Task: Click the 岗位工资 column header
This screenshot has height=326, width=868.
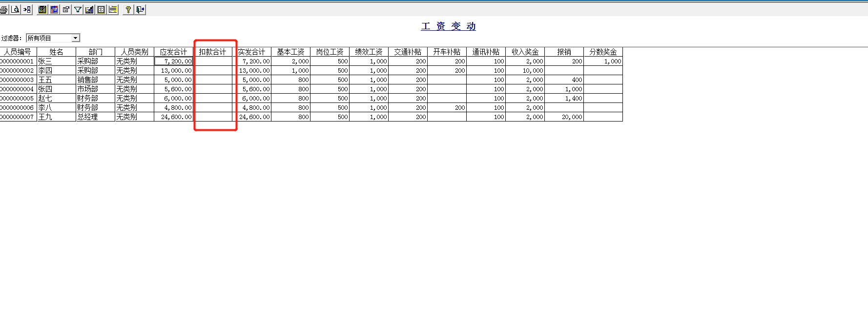Action: coord(330,52)
